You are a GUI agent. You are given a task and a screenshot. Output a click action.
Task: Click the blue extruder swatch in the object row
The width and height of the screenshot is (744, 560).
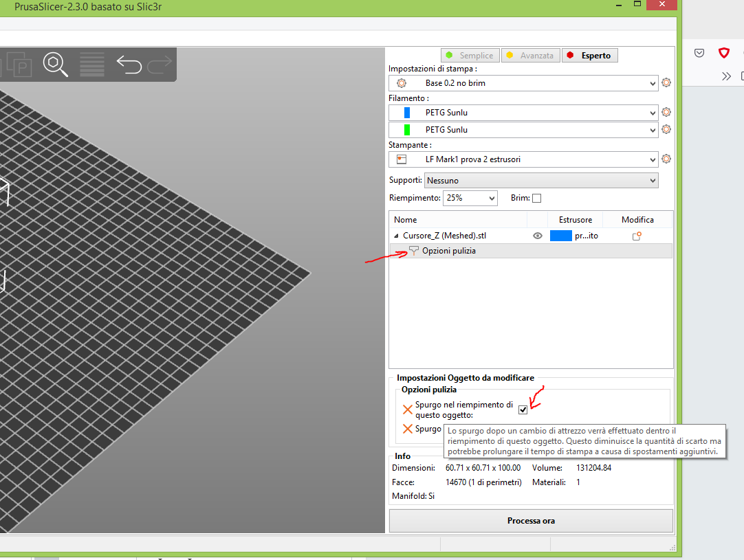tap(561, 236)
